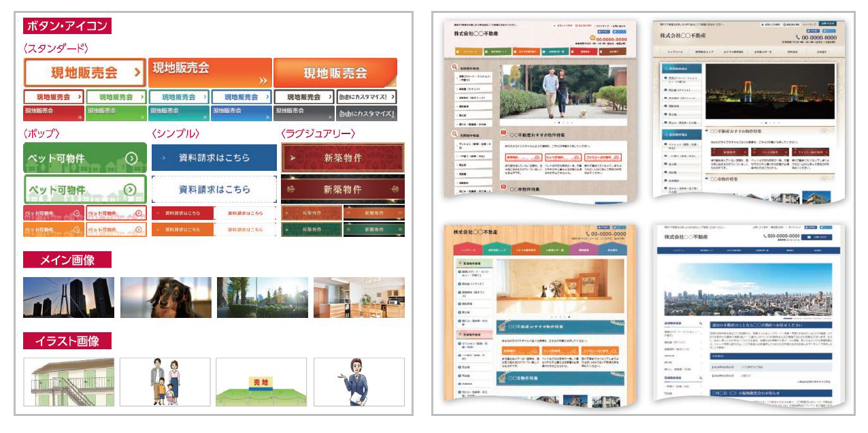Click the apartment building illustration
The height and width of the screenshot is (433, 868).
tap(69, 382)
